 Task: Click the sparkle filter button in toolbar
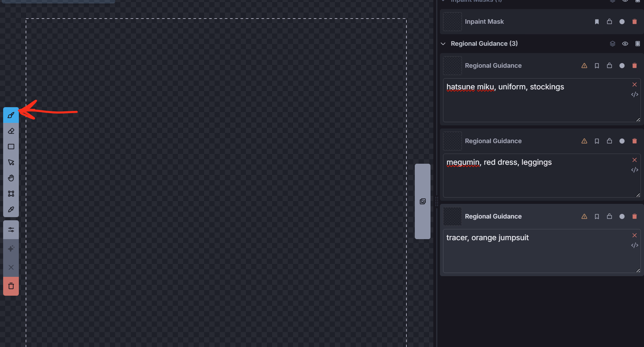coord(11,249)
